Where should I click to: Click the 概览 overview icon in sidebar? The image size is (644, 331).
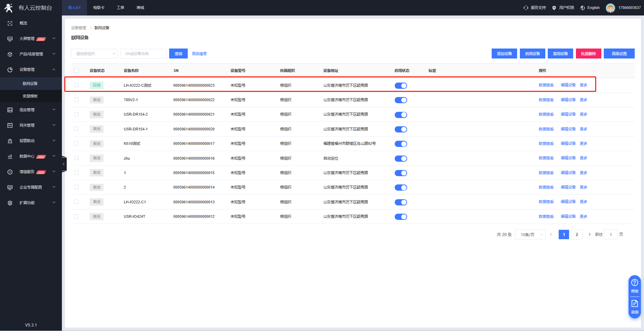pos(10,23)
